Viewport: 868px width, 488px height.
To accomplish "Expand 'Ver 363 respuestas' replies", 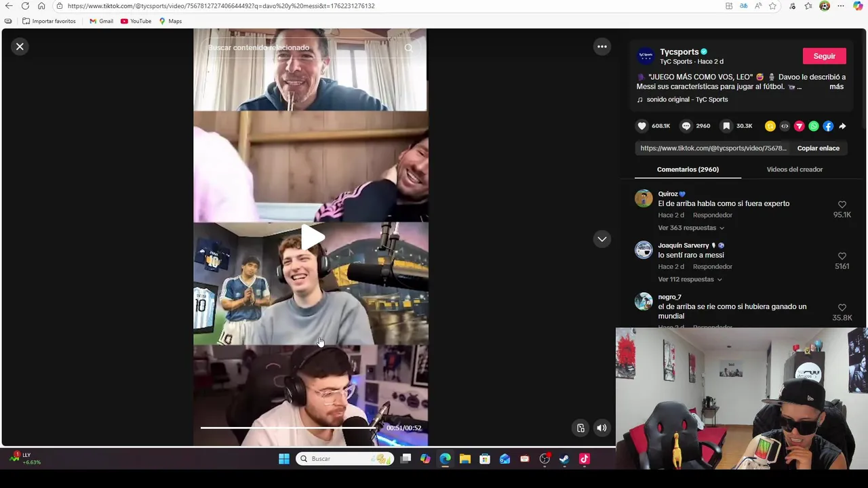I will click(691, 228).
